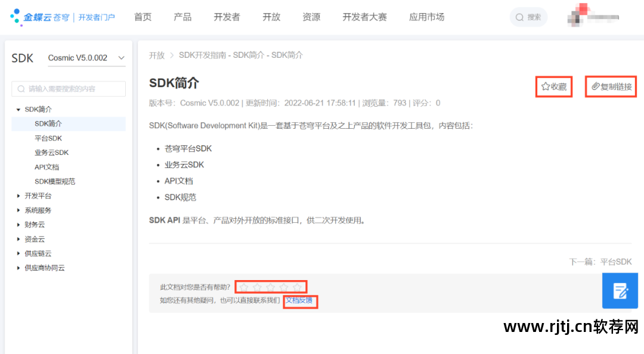
Task: Expand the 财务云 tree node
Action: tap(18, 225)
